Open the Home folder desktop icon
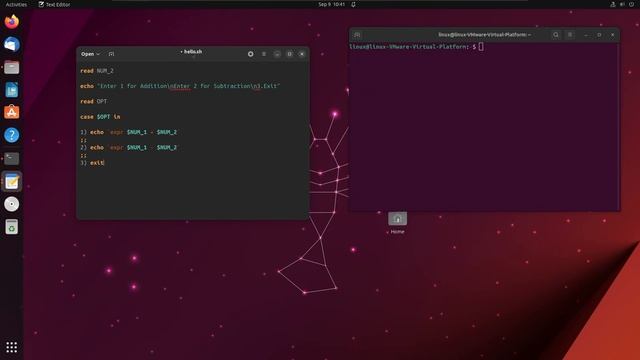Screen dimensions: 640x360 [398, 223]
